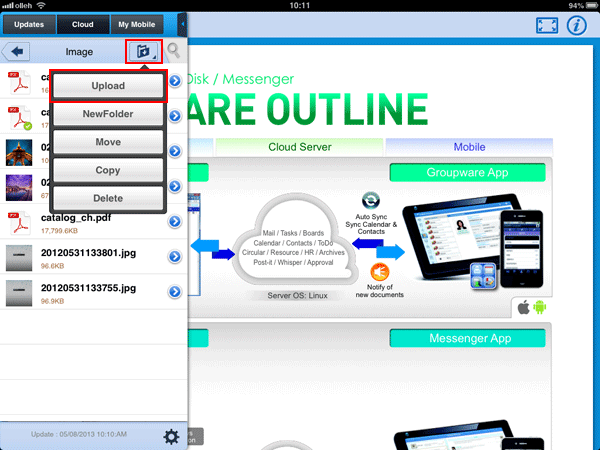The width and height of the screenshot is (600, 450).
Task: Choose Move from the popup menu
Action: tap(108, 143)
